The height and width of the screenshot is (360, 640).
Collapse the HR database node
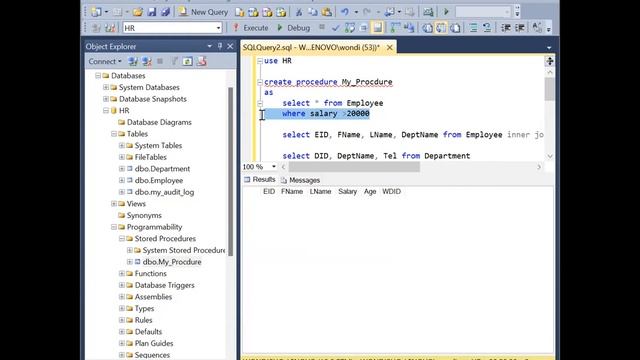click(106, 110)
